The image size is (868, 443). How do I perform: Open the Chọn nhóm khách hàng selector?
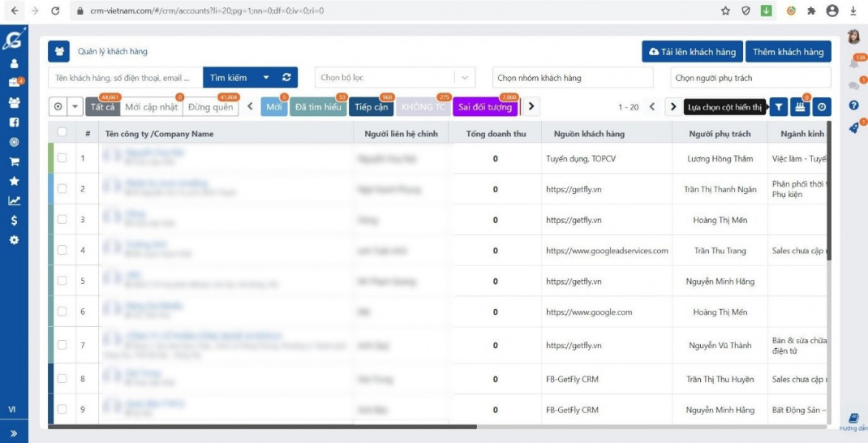[572, 78]
